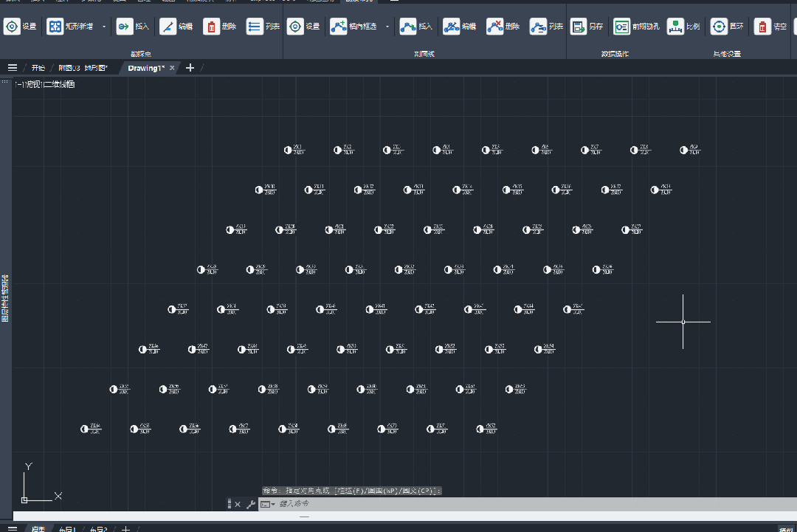
Task: Select borehole marker ZK9
Action: click(x=683, y=150)
